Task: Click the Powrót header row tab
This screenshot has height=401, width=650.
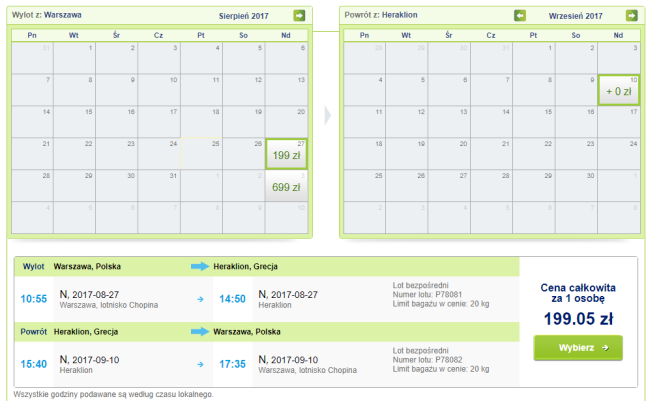Action: click(x=35, y=330)
